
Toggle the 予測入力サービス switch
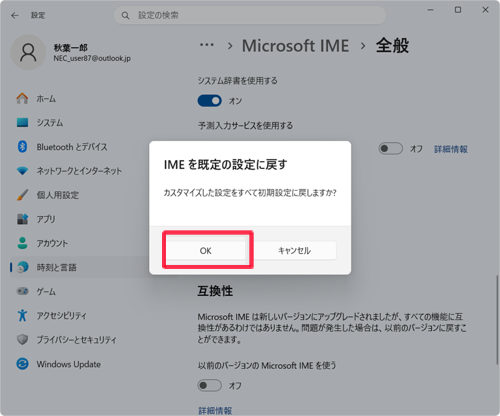pyautogui.click(x=390, y=148)
